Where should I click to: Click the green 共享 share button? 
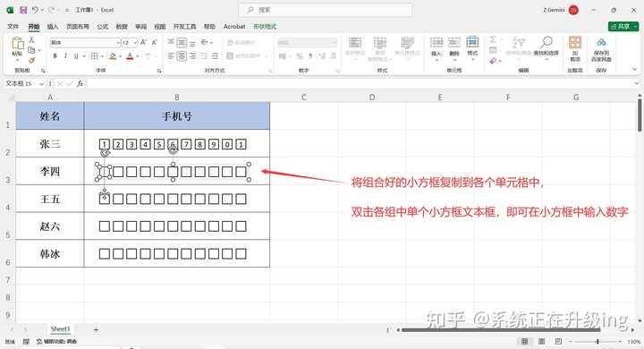[623, 26]
